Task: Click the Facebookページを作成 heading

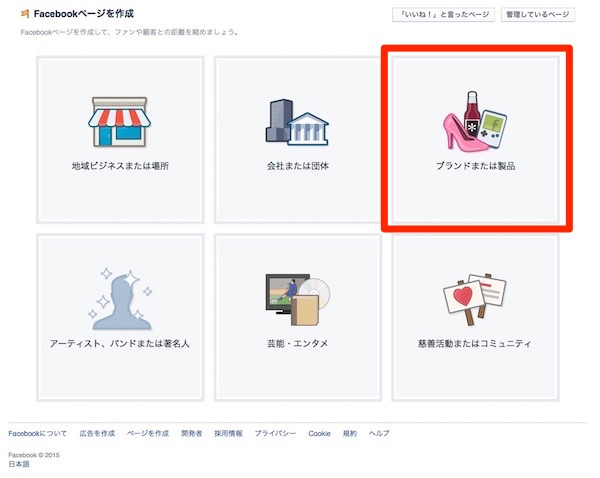Action: coord(84,14)
